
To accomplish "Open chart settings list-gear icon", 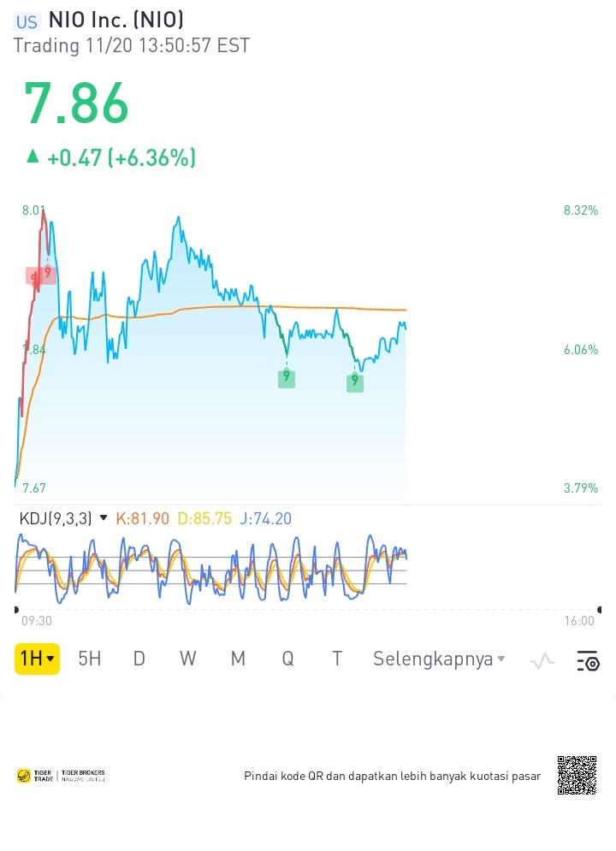I will [x=588, y=660].
